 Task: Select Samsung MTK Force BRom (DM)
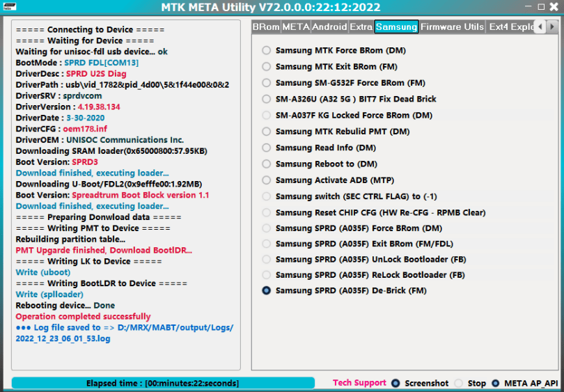click(267, 51)
